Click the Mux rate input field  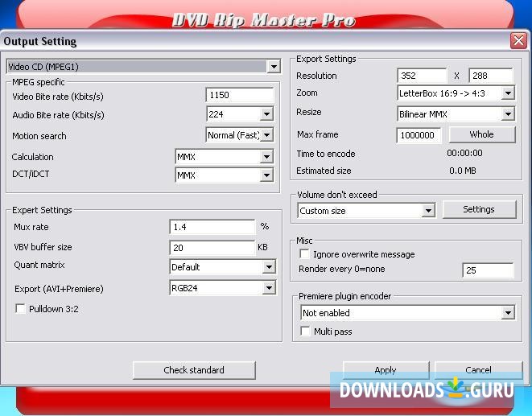click(212, 227)
